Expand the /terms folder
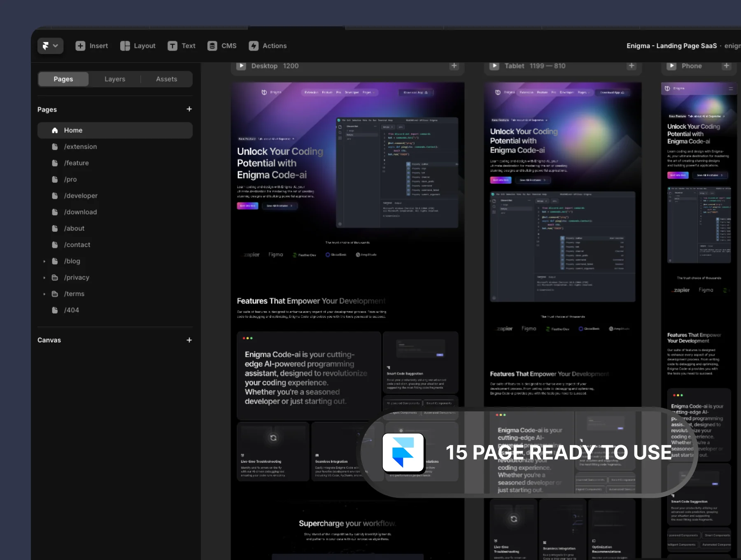This screenshot has width=741, height=560. click(x=44, y=294)
